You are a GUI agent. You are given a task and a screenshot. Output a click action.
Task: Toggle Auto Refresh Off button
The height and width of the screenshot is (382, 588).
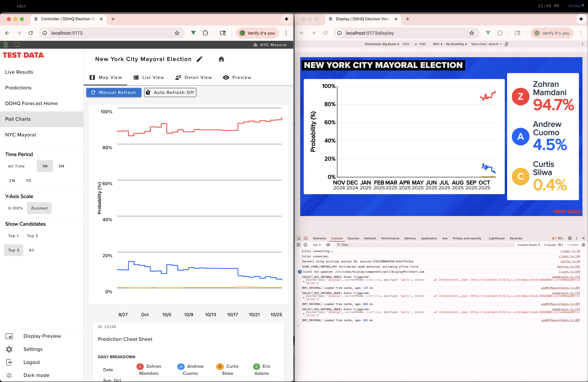coord(170,92)
